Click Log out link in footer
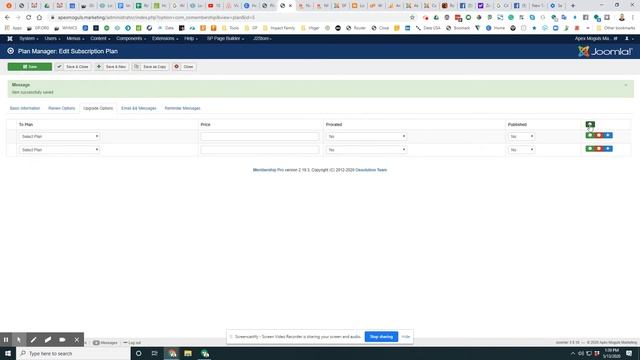 pos(132,343)
